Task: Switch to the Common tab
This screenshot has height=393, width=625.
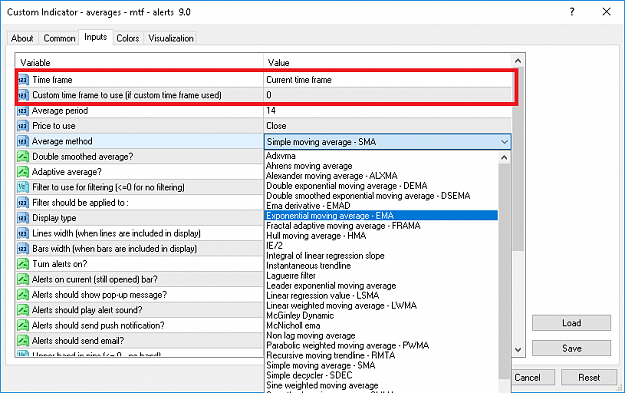Action: [59, 38]
